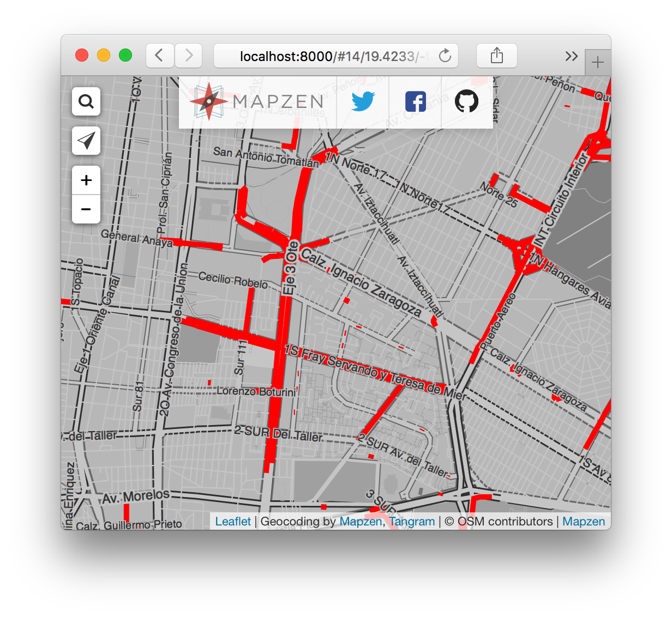This screenshot has width=672, height=617.
Task: Zoom in with the plus button
Action: 86,180
